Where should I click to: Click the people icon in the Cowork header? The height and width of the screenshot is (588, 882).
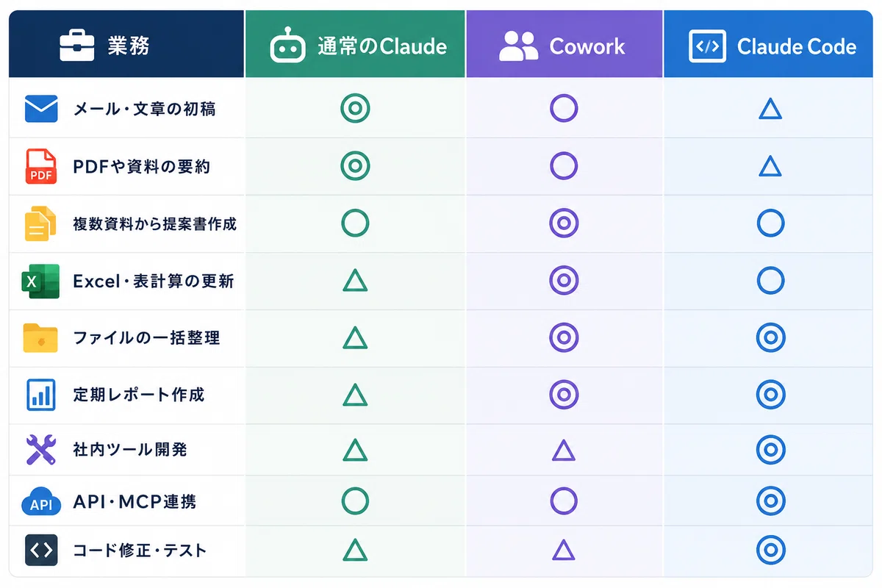518,46
